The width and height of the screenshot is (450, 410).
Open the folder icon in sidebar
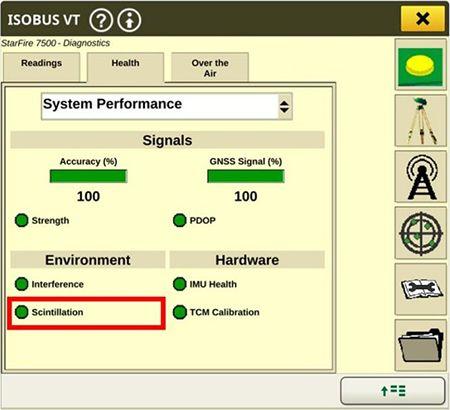coord(420,345)
